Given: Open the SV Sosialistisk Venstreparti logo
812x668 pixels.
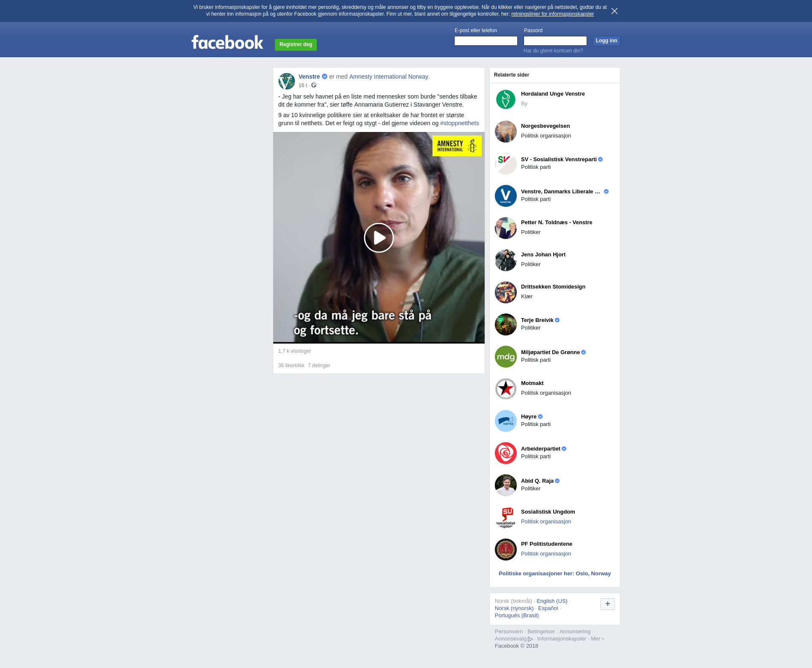Looking at the screenshot, I should click(505, 164).
